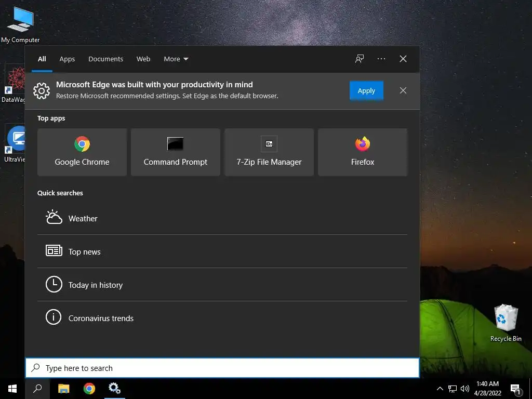Launch Command Prompt from Top apps
Image resolution: width=532 pixels, height=399 pixels.
pos(176,152)
